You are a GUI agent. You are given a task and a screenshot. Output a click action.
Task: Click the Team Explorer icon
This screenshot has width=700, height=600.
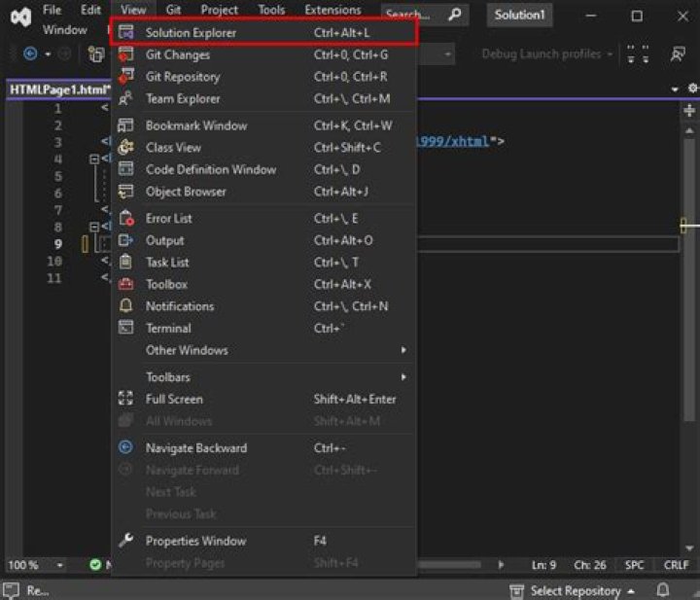(x=125, y=98)
